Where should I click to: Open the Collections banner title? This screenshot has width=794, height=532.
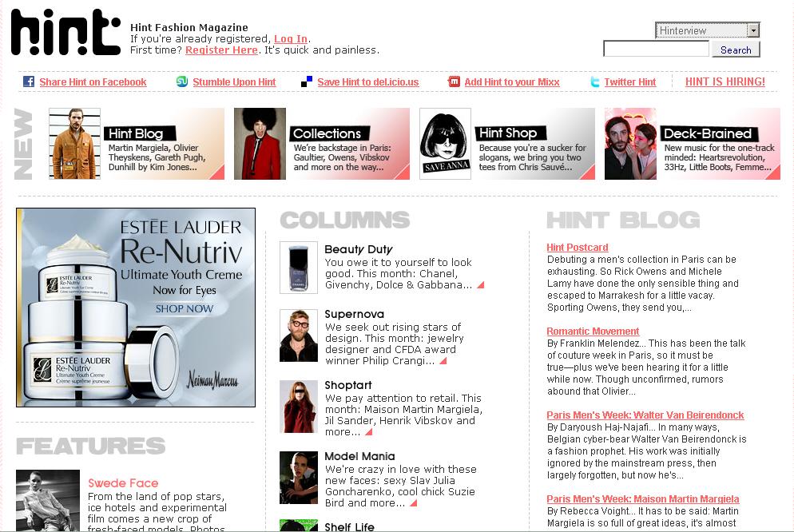[x=329, y=133]
